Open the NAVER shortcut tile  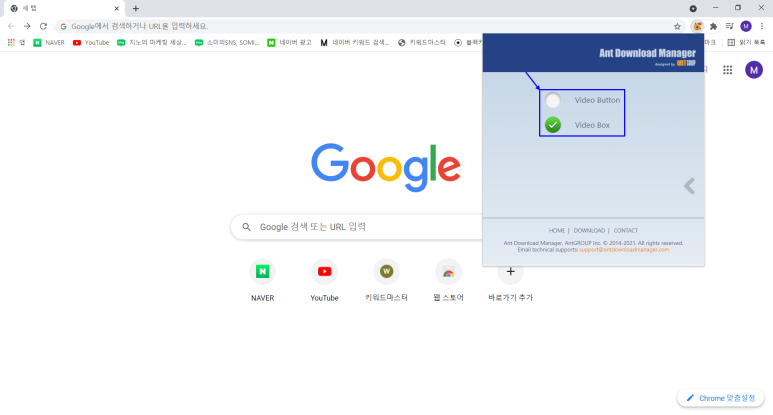tap(262, 280)
